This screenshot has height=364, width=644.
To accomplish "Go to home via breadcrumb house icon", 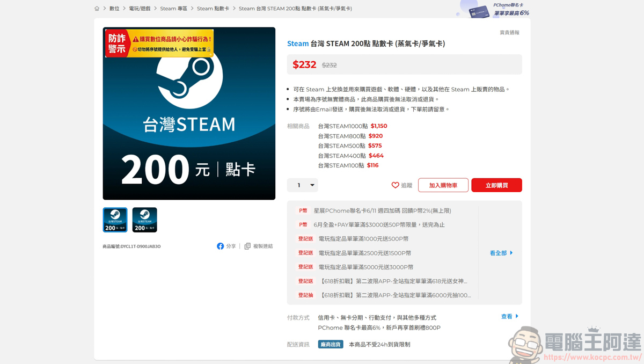I will 97,9.
